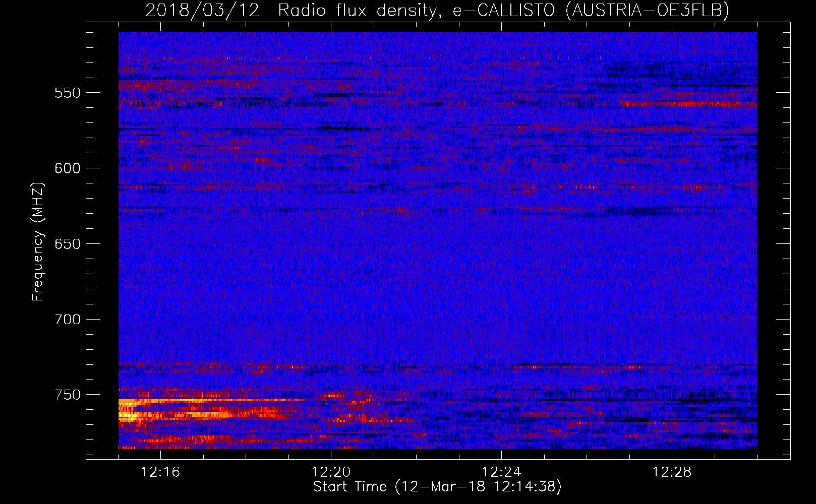Click the plot title 'Radio flux density, e-CALLISTO'
The image size is (816, 504).
[x=417, y=10]
